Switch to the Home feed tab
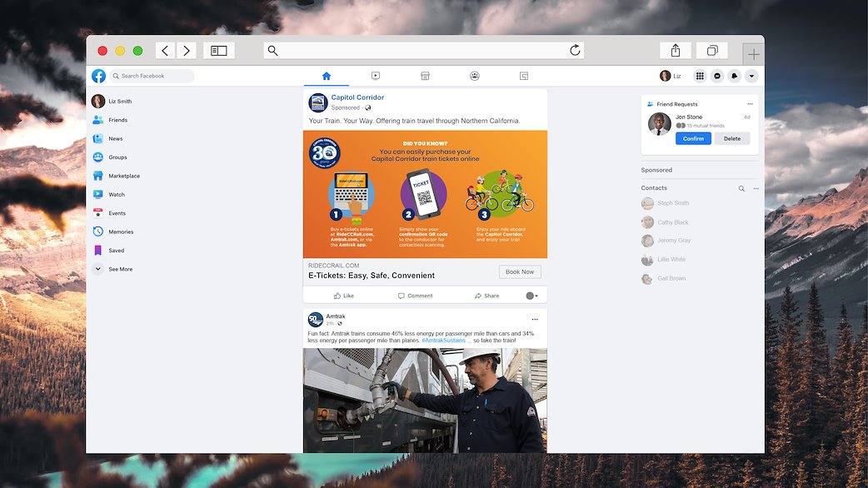Screen dimensions: 868x488 327,76
